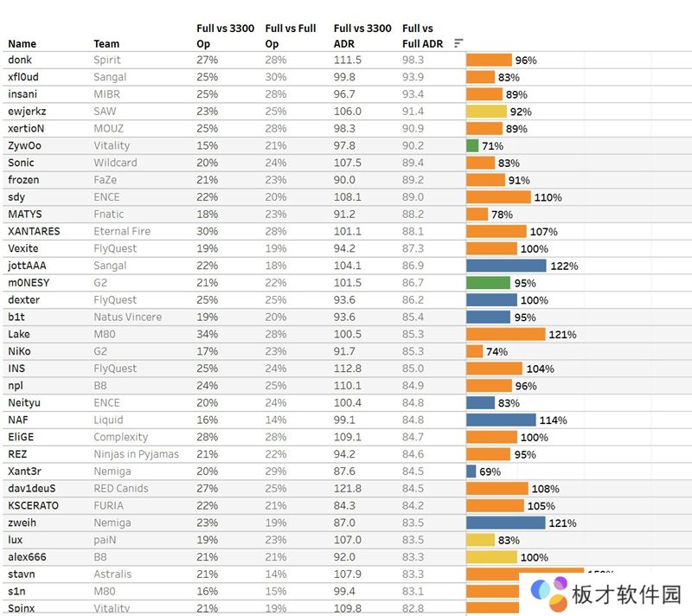The width and height of the screenshot is (692, 616).
Task: Click the Team column header
Action: (x=106, y=43)
